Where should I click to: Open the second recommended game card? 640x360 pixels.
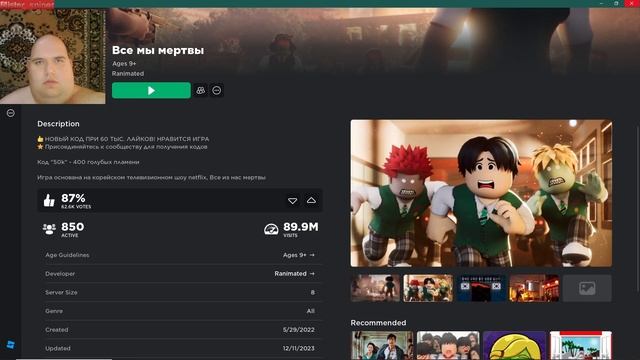(x=448, y=345)
